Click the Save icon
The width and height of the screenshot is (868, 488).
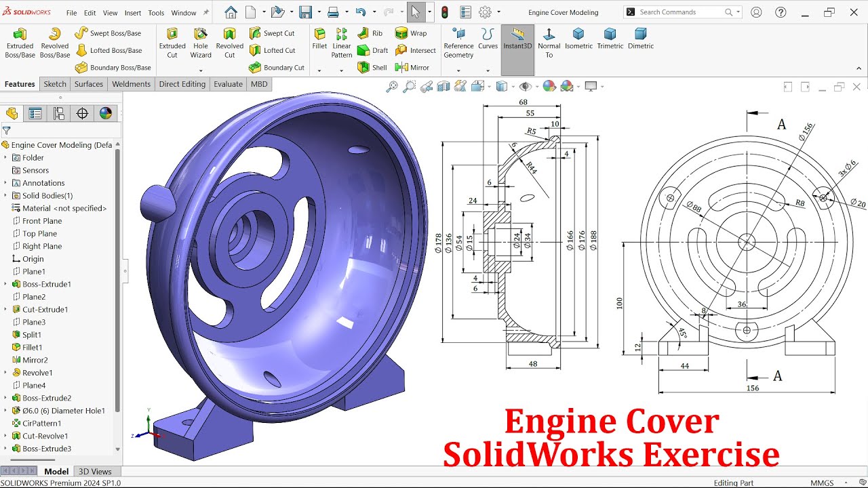click(306, 12)
